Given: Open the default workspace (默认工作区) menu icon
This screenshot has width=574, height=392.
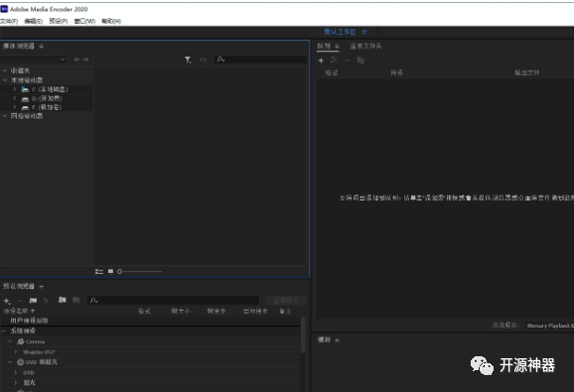Looking at the screenshot, I should [x=364, y=32].
